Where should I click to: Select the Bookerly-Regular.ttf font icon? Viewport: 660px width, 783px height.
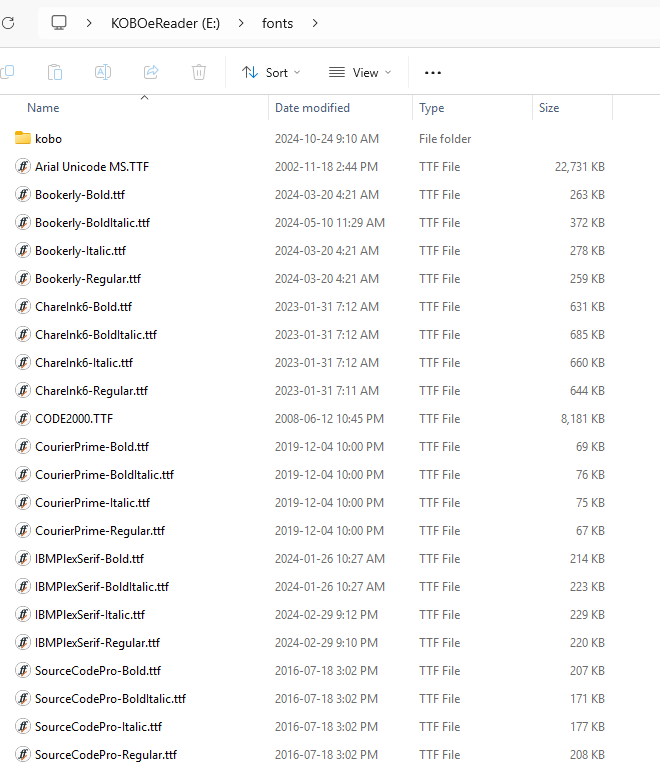coord(23,278)
